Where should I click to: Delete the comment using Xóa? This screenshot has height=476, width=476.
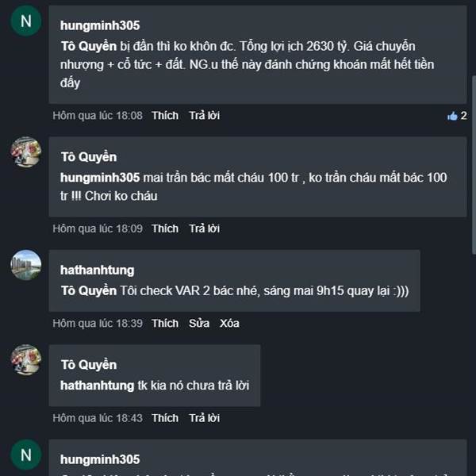pyautogui.click(x=229, y=324)
